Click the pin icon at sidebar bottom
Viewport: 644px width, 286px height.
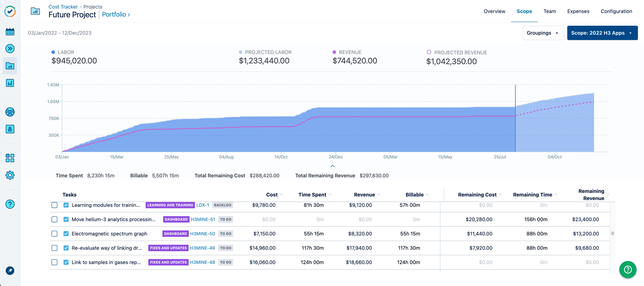pos(10,271)
